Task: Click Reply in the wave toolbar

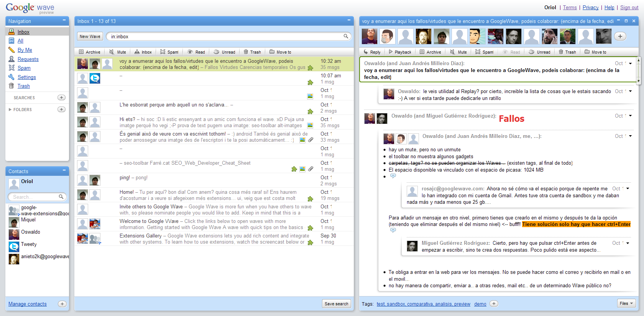Action: click(x=371, y=52)
